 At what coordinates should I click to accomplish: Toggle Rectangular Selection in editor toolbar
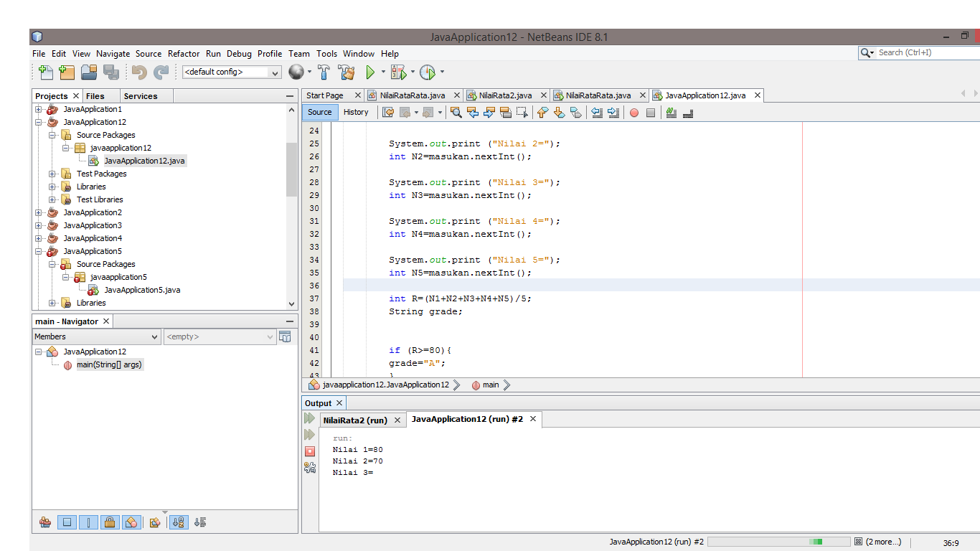point(522,112)
